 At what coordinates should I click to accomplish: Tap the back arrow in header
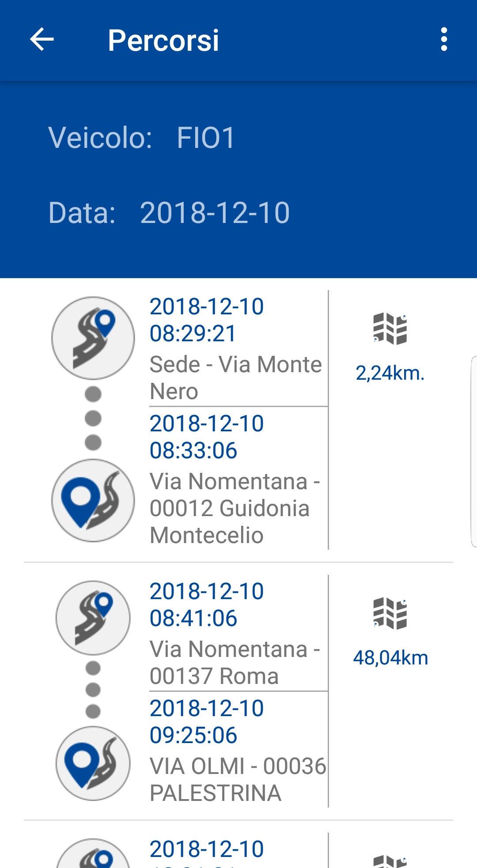click(x=42, y=39)
